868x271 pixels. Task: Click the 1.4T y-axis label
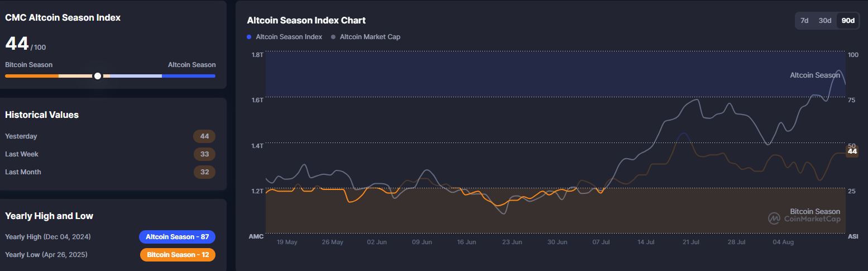(x=257, y=145)
